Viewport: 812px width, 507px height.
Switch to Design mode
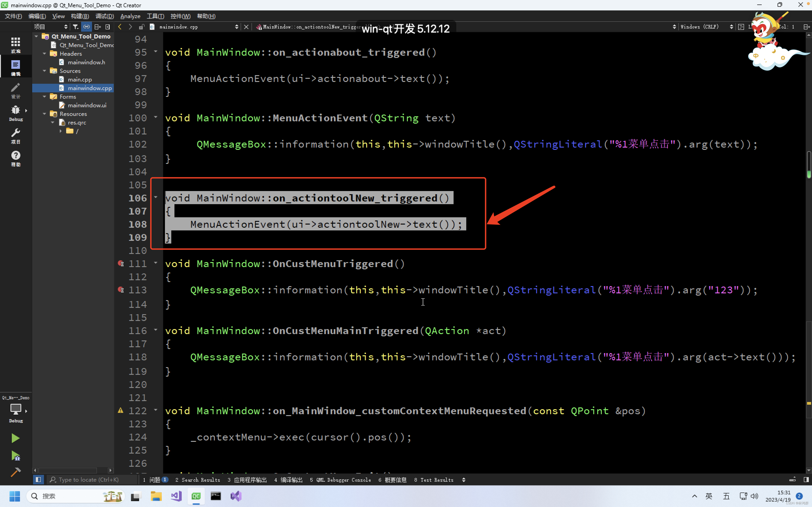click(x=15, y=90)
